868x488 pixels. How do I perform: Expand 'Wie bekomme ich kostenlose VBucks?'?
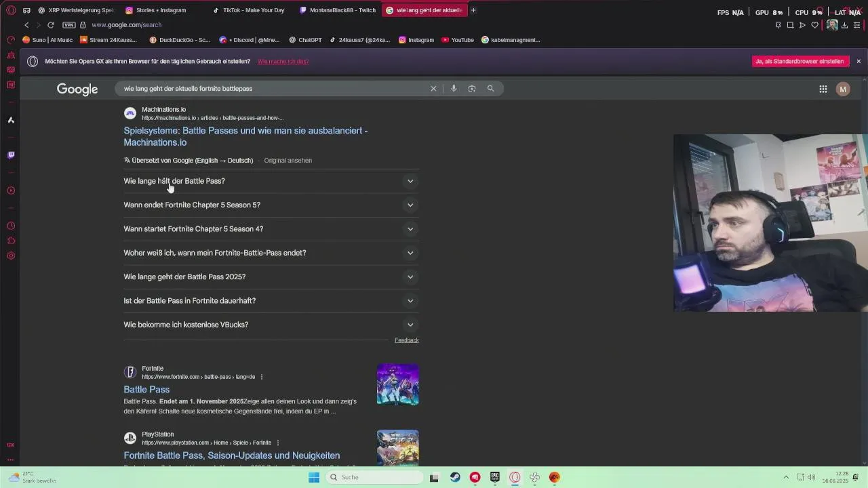pos(271,325)
